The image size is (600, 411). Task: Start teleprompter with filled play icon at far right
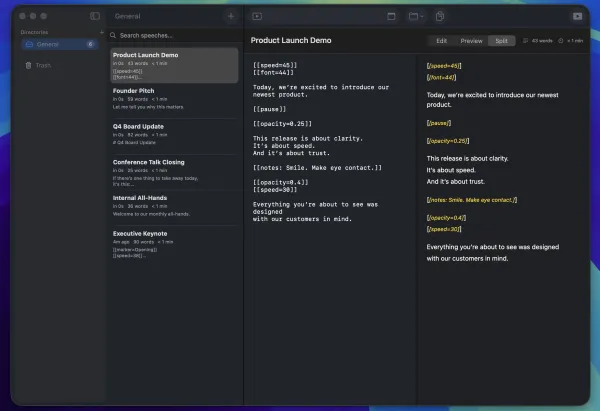pos(577,16)
